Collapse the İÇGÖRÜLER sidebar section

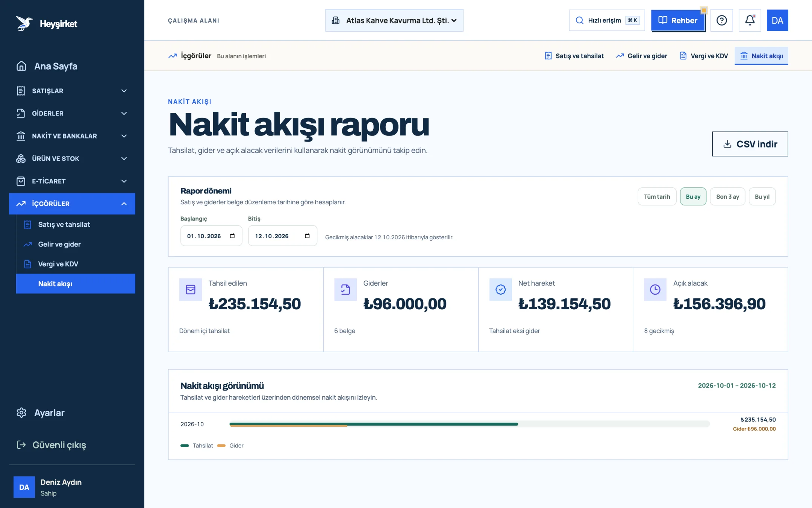pos(72,204)
